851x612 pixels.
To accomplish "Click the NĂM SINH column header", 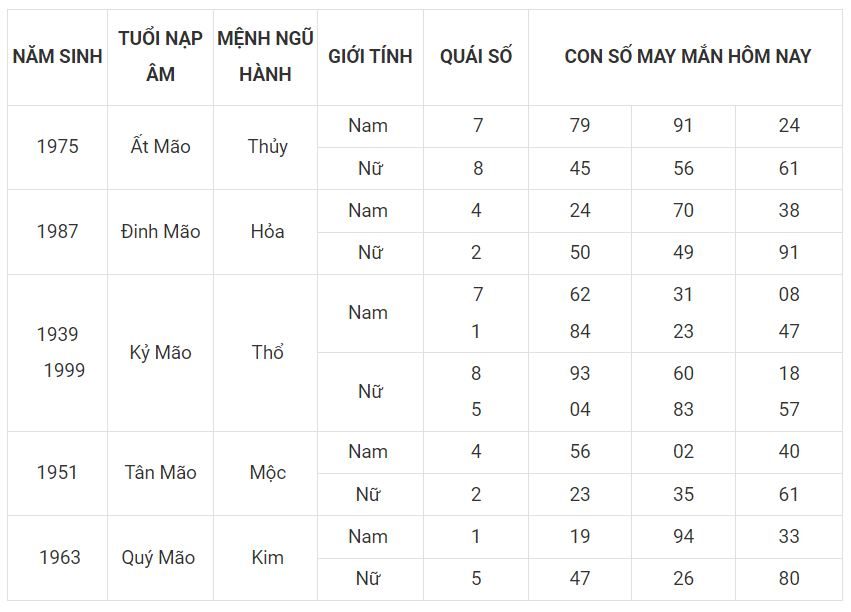I will (58, 56).
